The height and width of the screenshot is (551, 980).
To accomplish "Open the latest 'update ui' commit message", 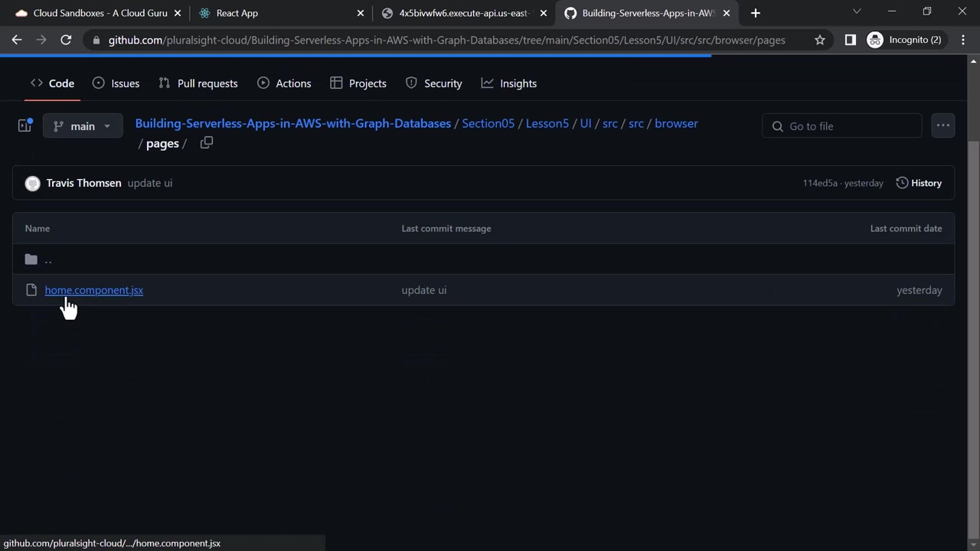I will [x=150, y=183].
